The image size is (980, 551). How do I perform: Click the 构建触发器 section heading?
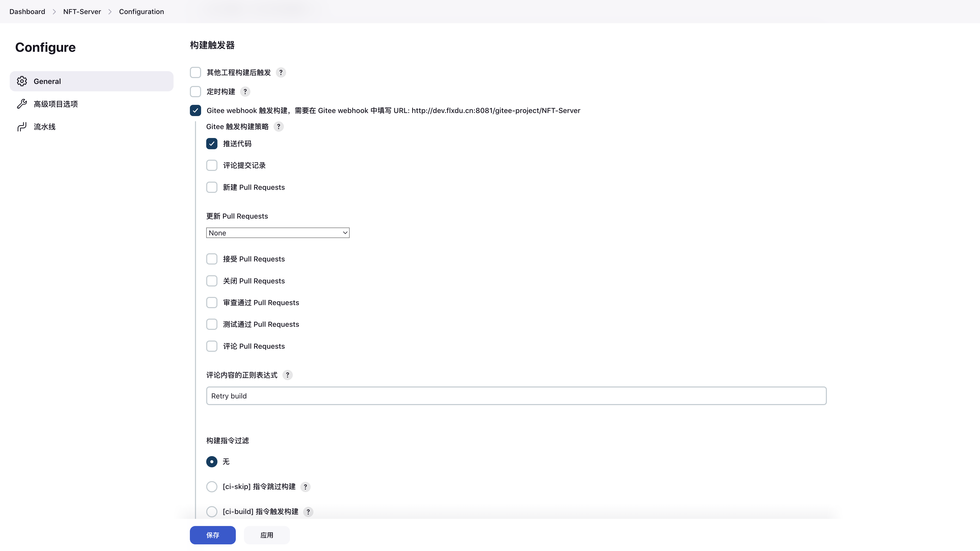point(212,45)
